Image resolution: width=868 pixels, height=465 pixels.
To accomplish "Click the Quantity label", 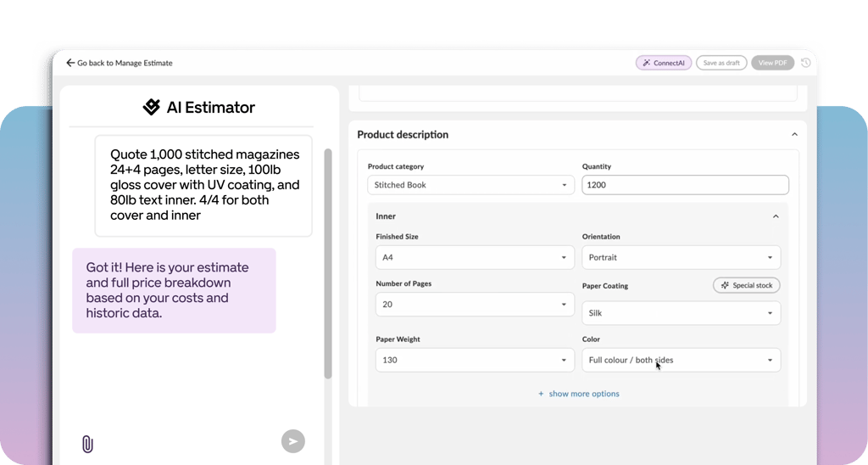I will coord(596,167).
